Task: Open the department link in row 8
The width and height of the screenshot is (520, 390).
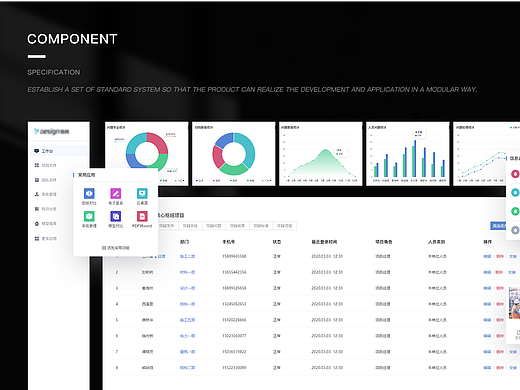Action: [x=187, y=368]
